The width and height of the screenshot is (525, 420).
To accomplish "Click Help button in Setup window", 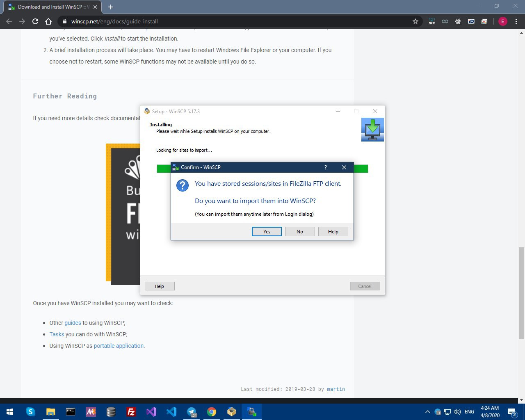I will click(160, 286).
